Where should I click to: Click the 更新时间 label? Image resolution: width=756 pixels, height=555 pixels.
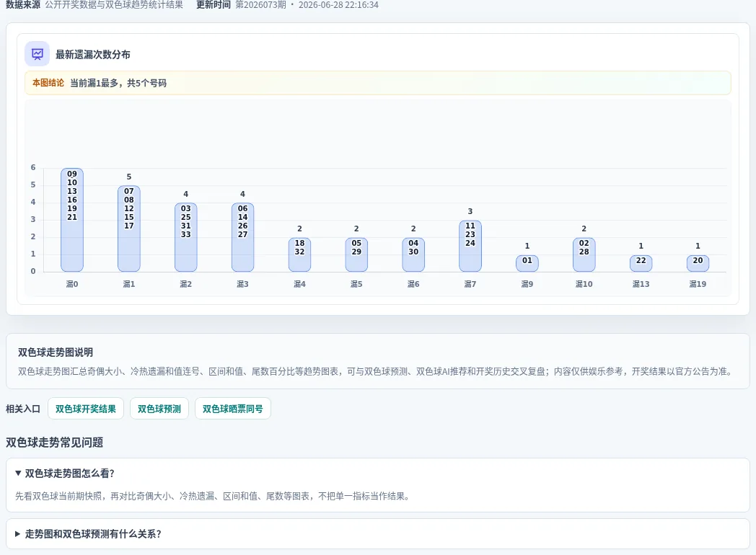point(214,5)
